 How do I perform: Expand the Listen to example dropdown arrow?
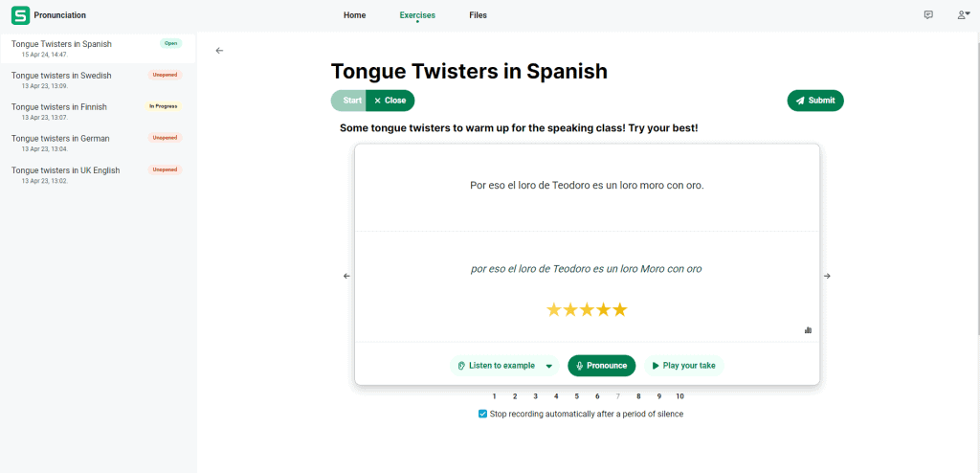pyautogui.click(x=549, y=366)
